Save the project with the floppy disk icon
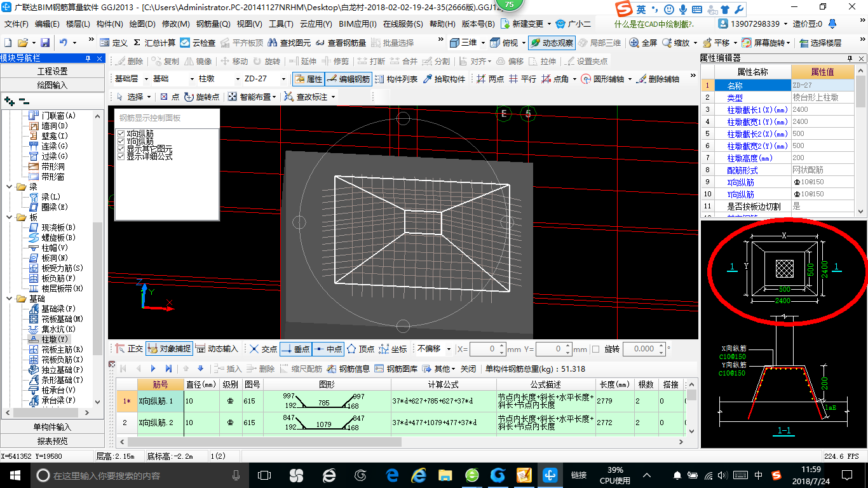The height and width of the screenshot is (488, 868). (45, 43)
